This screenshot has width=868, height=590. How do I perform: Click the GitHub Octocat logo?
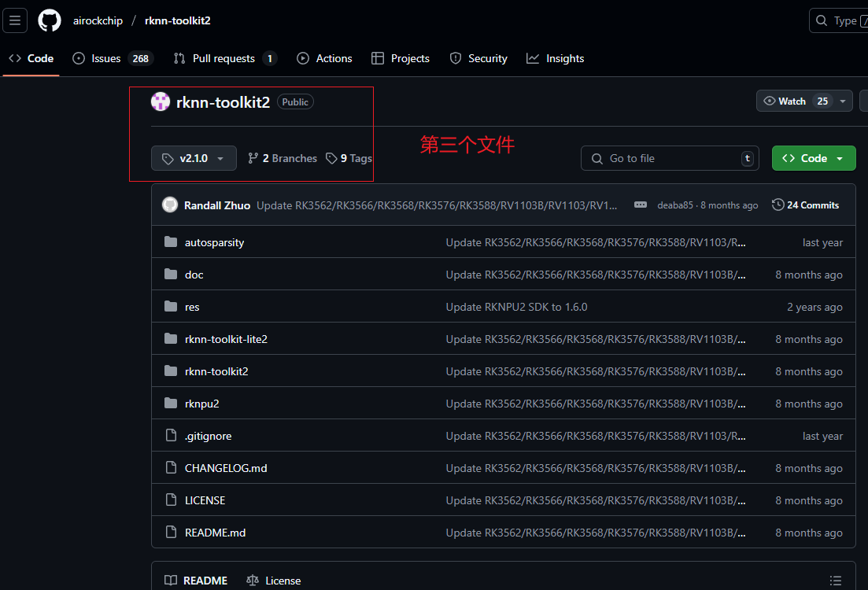(x=50, y=20)
